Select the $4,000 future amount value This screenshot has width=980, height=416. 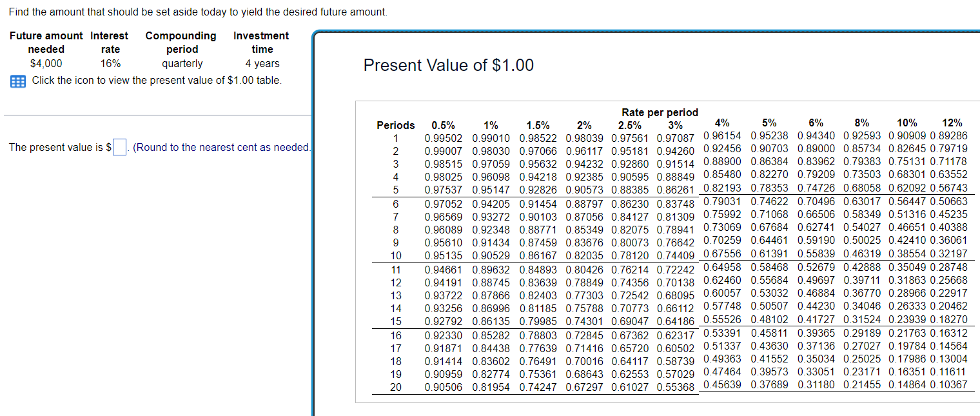(45, 63)
